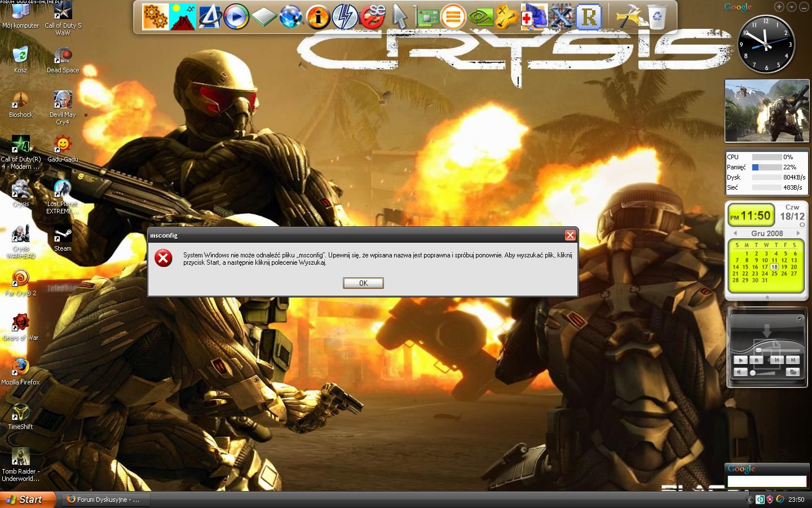812x508 pixels.
Task: Select the Kosz recycle bin desktop icon
Action: coord(20,60)
